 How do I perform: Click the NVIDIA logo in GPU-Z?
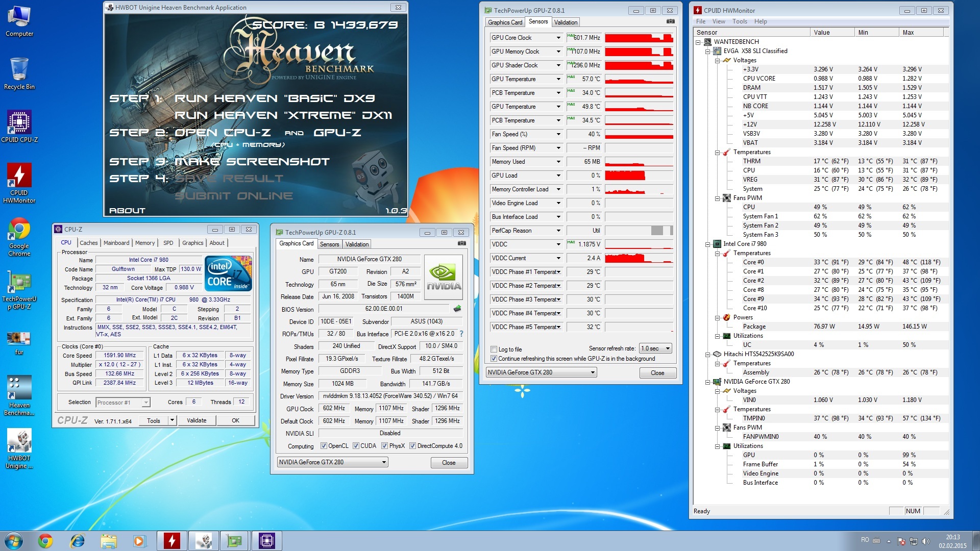point(444,277)
